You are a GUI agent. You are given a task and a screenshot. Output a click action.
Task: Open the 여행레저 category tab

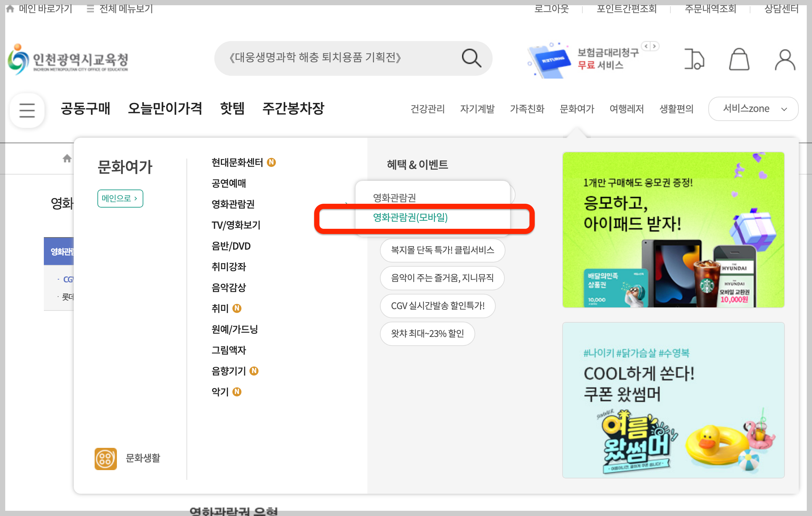click(627, 109)
